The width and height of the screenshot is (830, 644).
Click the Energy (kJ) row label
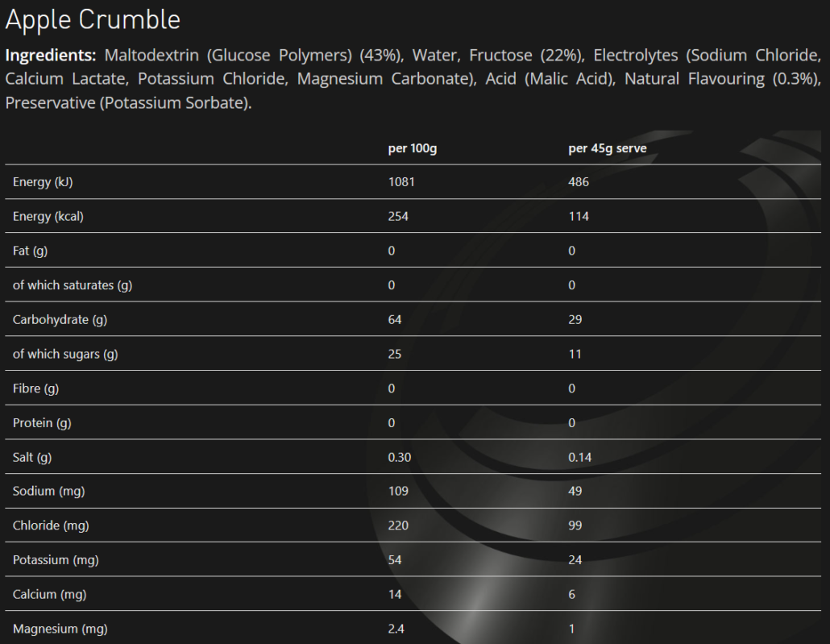click(43, 182)
